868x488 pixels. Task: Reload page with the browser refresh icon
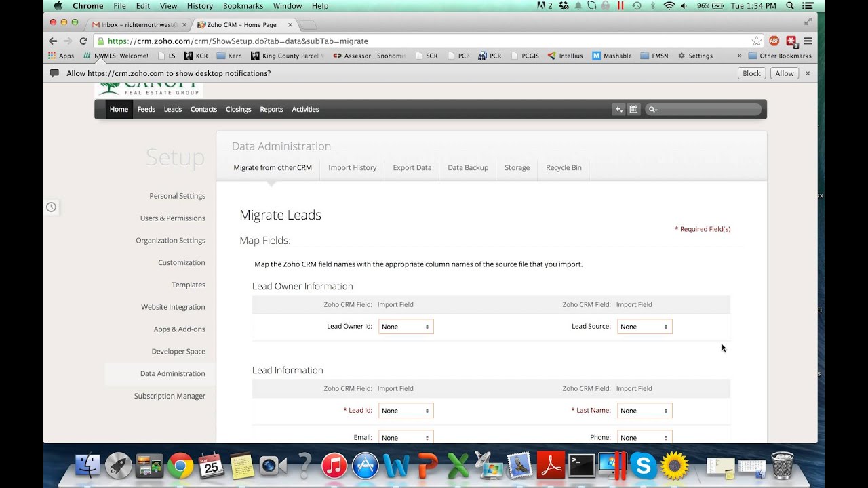pos(83,41)
